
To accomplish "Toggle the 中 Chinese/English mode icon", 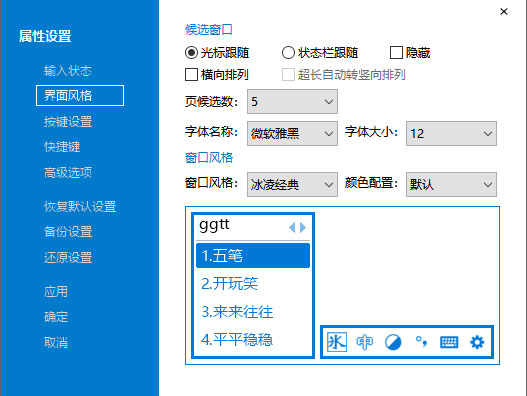I will [x=364, y=342].
